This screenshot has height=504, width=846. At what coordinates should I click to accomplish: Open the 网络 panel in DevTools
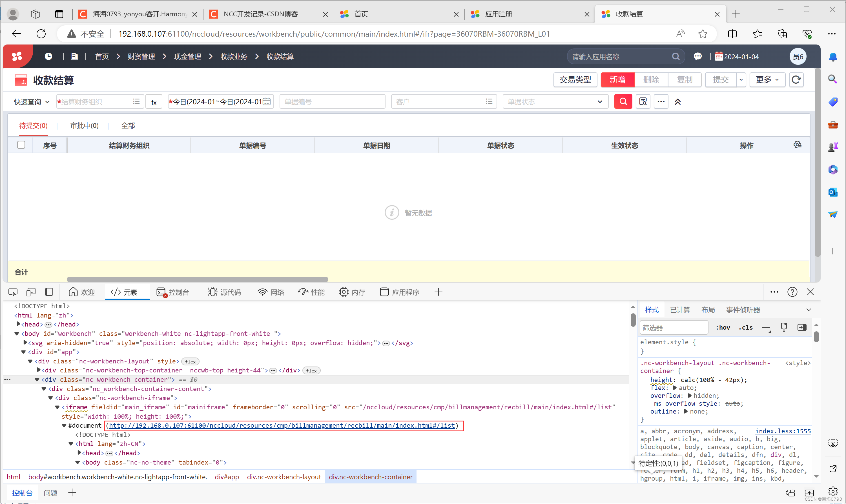[x=271, y=292]
